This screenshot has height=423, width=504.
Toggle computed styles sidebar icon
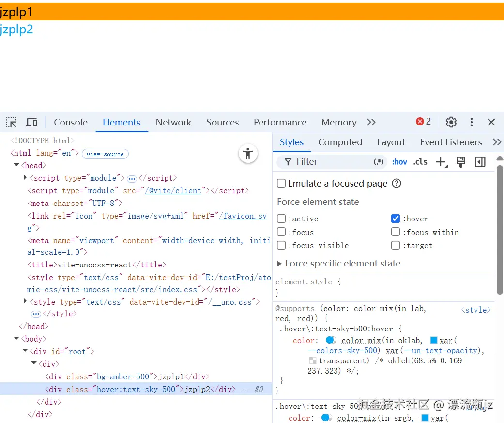(x=480, y=162)
